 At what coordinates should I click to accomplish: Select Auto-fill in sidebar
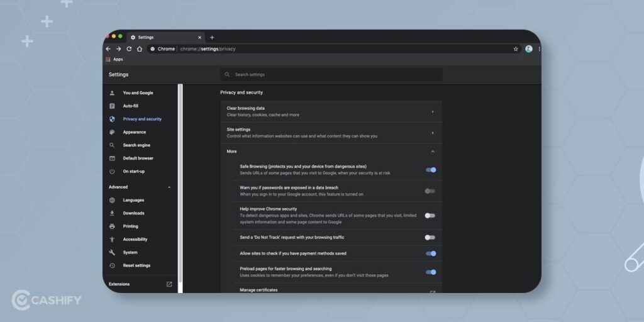(131, 106)
